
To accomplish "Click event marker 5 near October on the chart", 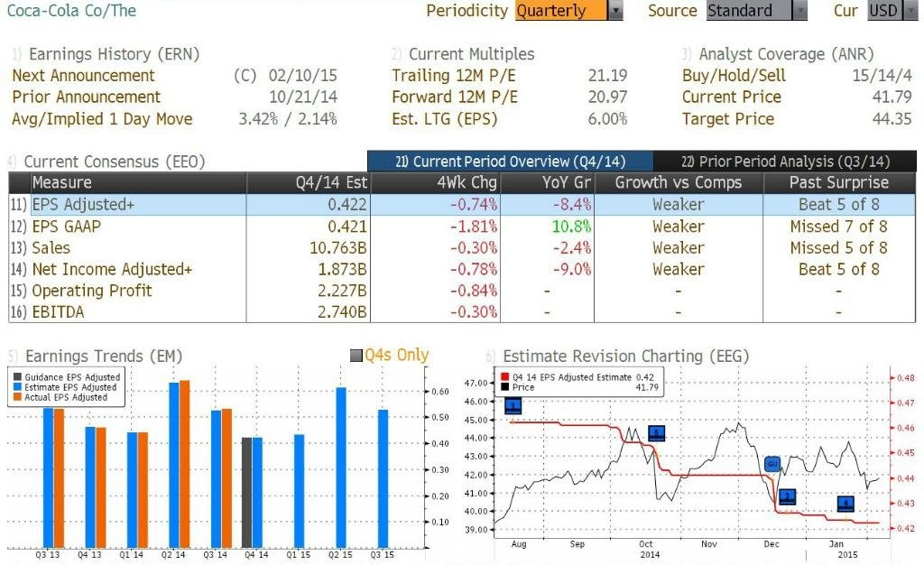I will click(657, 433).
